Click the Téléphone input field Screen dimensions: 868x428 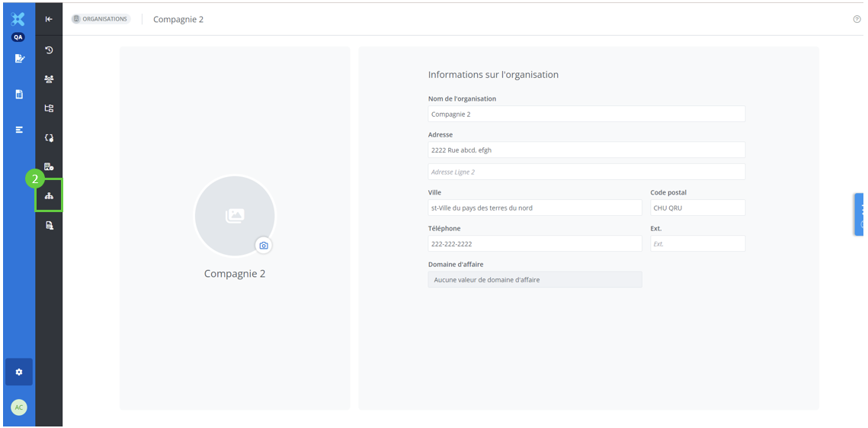pos(535,244)
